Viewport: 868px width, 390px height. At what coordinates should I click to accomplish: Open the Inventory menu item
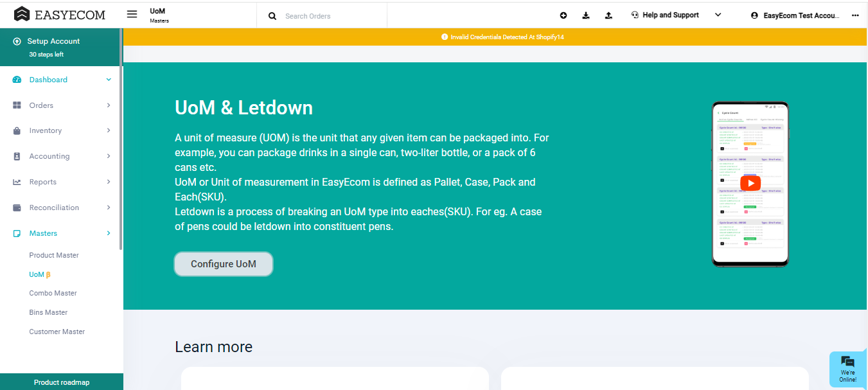point(46,130)
